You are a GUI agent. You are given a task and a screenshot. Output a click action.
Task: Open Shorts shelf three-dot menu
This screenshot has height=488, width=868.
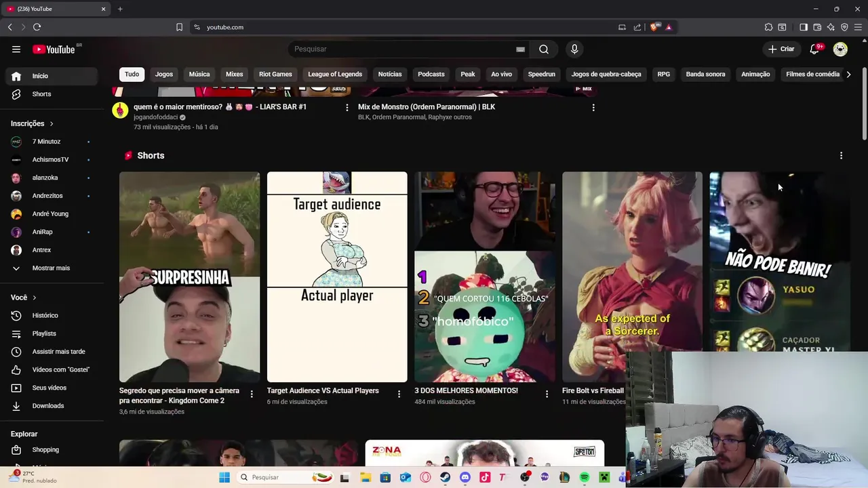click(841, 155)
